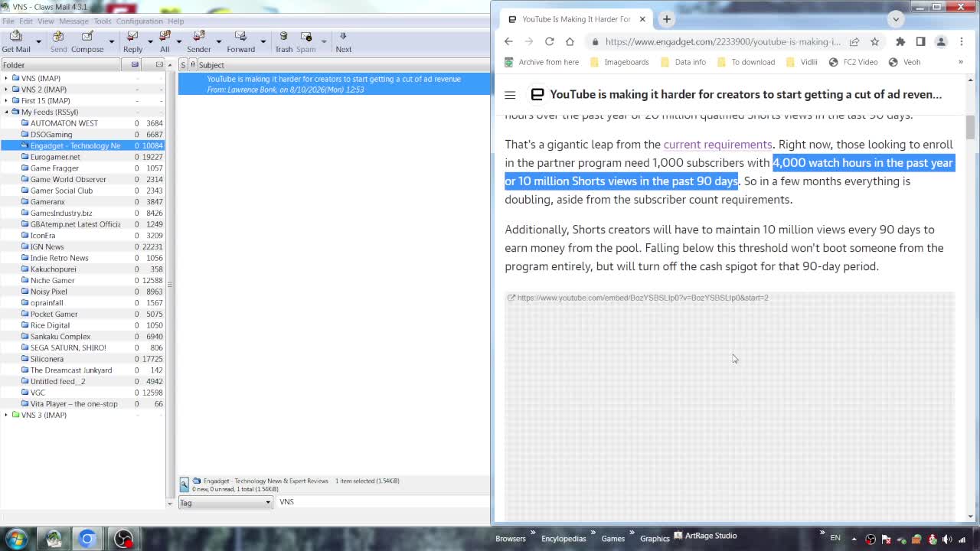Open the browser Extensions puzzle icon

900,42
